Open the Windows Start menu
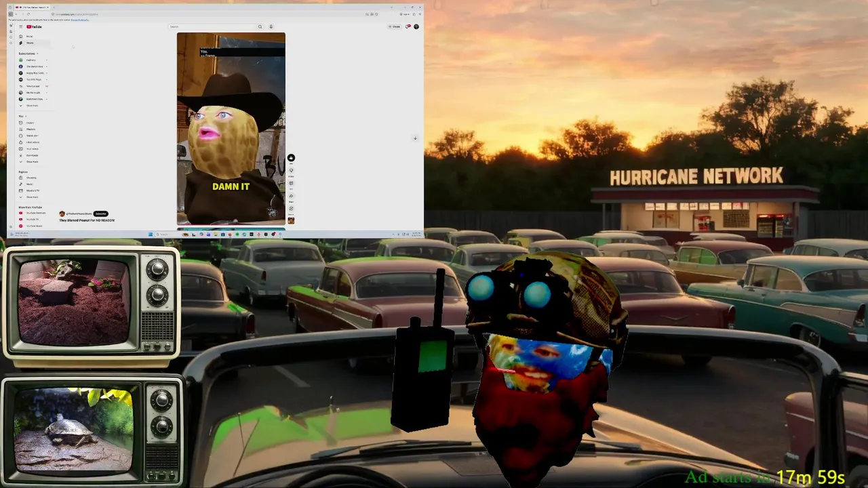 (x=151, y=235)
